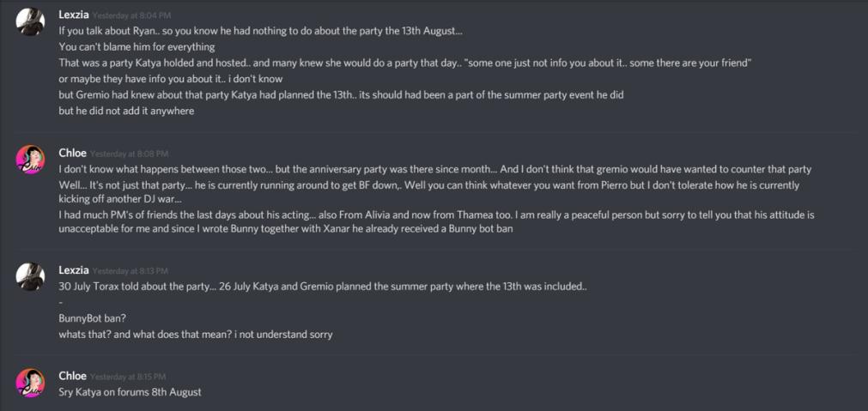Open the Chloe username above Sry Katya message
868x411 pixels.
pos(72,376)
